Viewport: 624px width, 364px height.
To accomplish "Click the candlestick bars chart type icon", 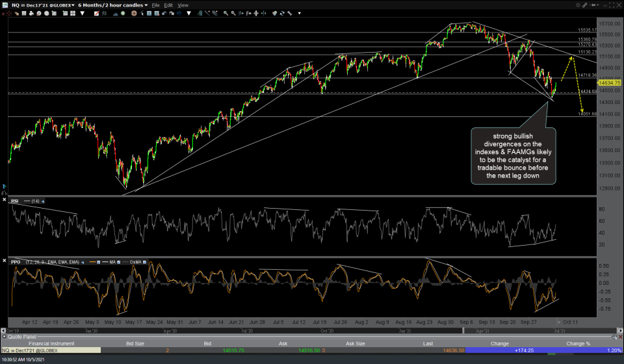I will click(x=104, y=13).
